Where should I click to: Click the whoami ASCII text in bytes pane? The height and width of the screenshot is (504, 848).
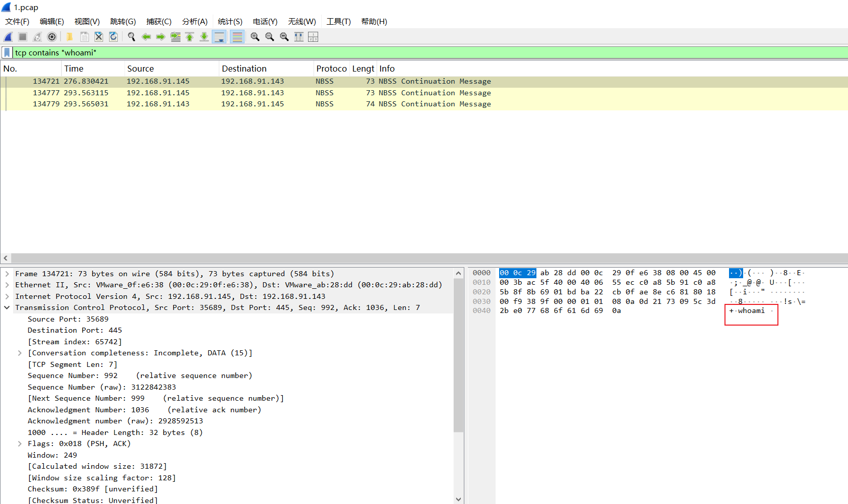pyautogui.click(x=751, y=310)
